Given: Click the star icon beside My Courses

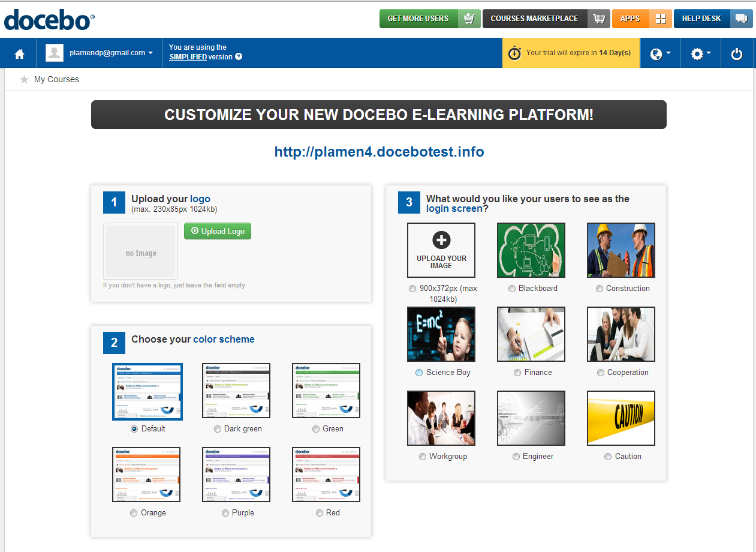Looking at the screenshot, I should tap(24, 79).
